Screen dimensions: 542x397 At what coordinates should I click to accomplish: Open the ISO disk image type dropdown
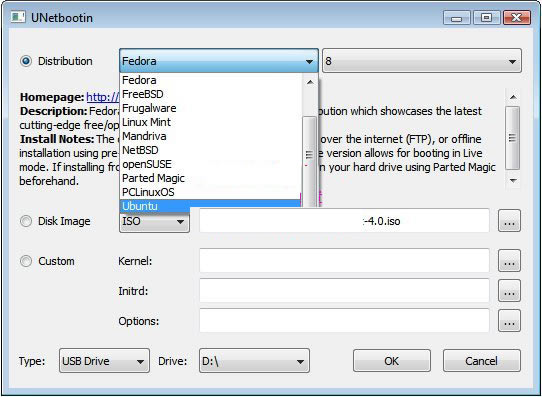(155, 221)
